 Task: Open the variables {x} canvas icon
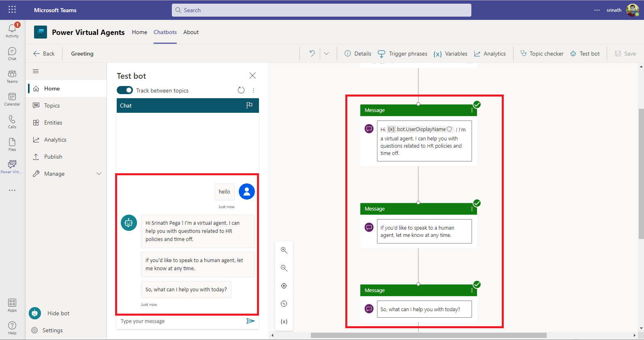(284, 322)
